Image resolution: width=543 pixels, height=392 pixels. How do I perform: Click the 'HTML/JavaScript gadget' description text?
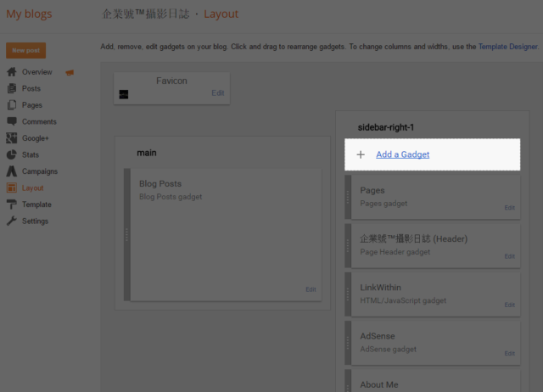point(403,300)
